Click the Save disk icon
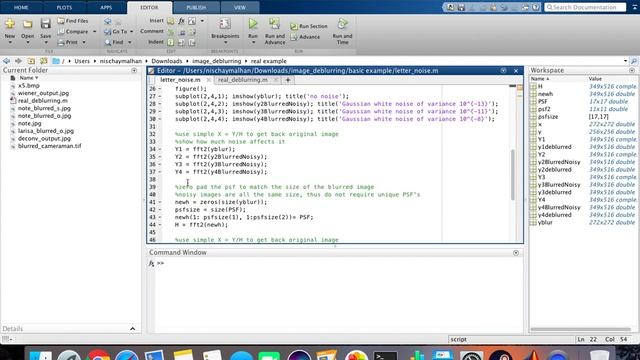640x360 pixels. click(45, 24)
